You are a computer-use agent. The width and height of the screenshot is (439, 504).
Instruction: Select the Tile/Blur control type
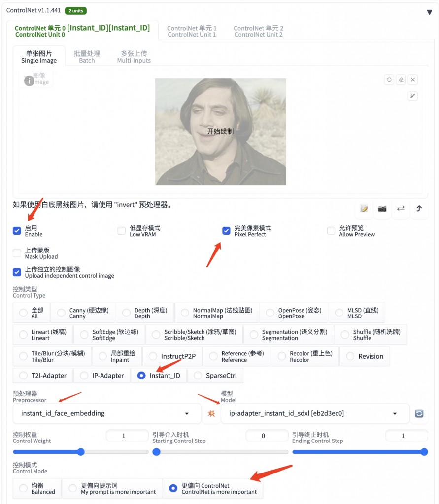pyautogui.click(x=52, y=356)
